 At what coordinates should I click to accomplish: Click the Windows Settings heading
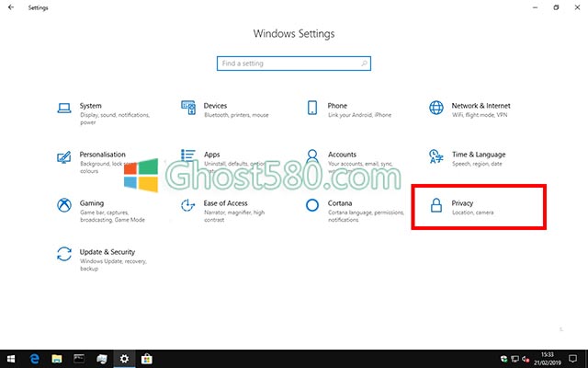(294, 33)
